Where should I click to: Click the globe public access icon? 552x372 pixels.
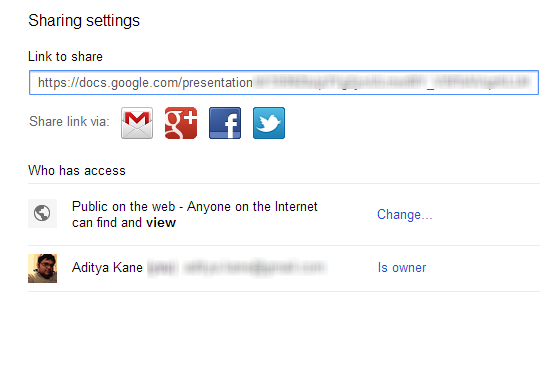click(42, 213)
